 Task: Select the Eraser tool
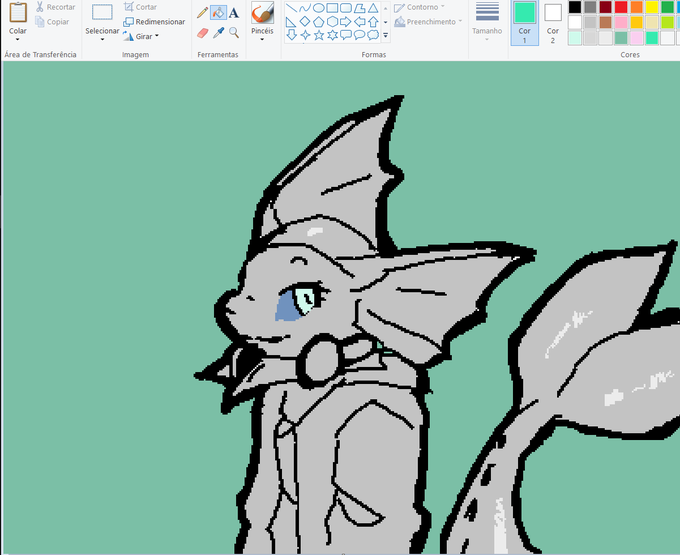point(202,33)
